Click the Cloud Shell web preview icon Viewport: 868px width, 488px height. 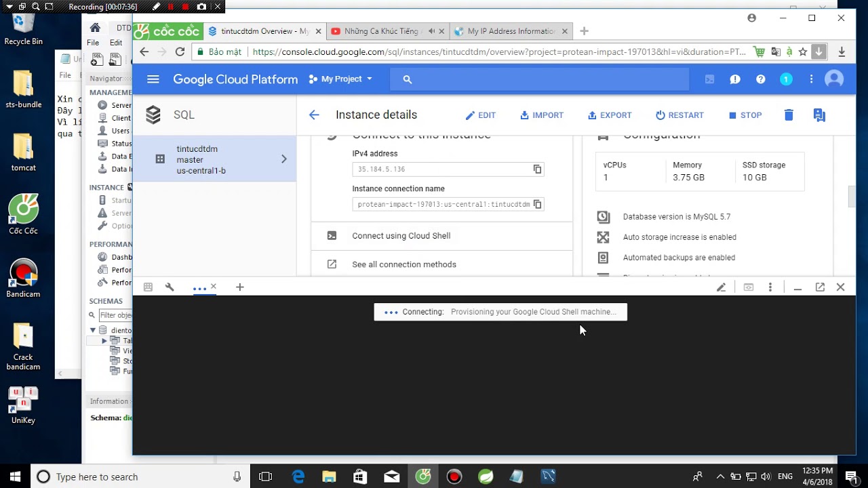point(749,287)
